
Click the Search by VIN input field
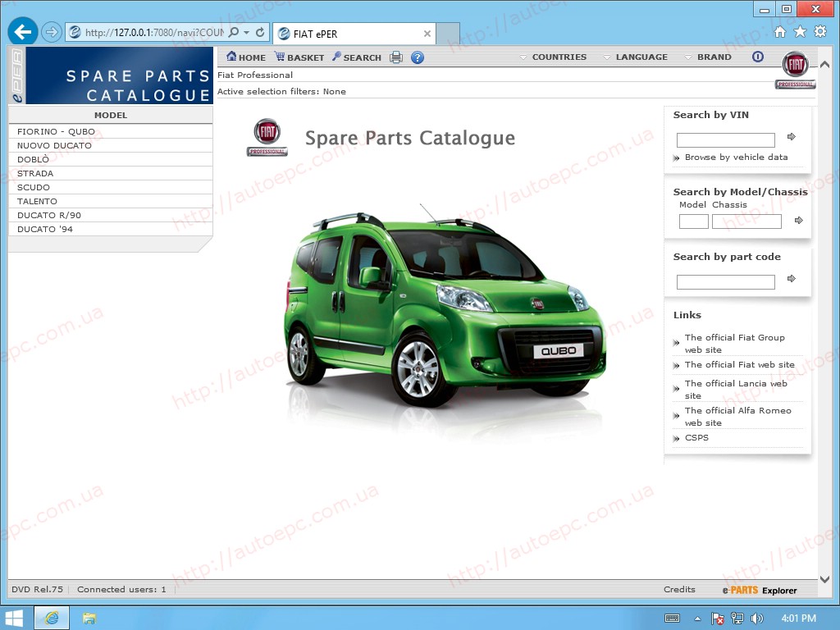point(725,139)
